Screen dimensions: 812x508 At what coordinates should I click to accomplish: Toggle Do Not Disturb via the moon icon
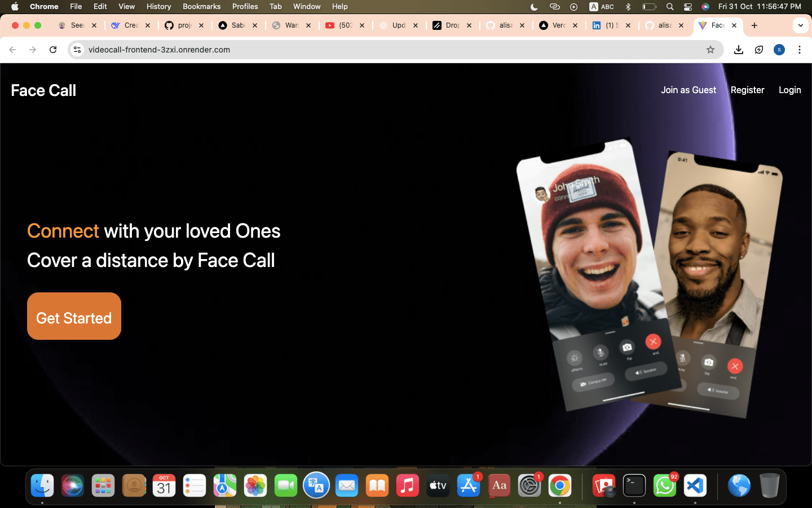click(533, 7)
